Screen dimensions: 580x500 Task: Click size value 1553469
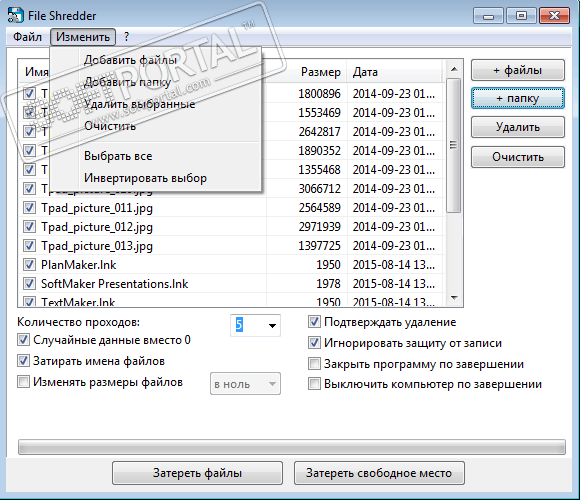(319, 113)
